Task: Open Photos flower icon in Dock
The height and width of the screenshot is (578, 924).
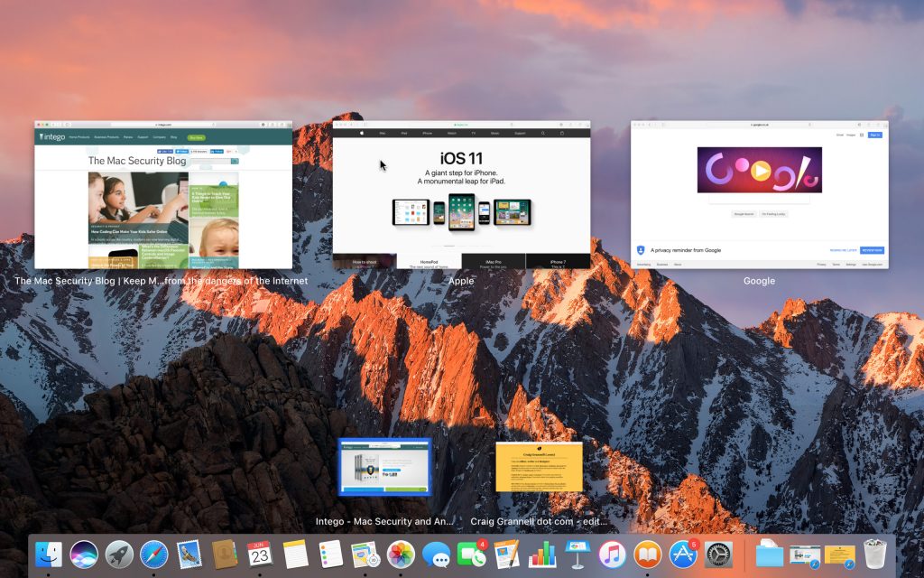Action: 401,555
